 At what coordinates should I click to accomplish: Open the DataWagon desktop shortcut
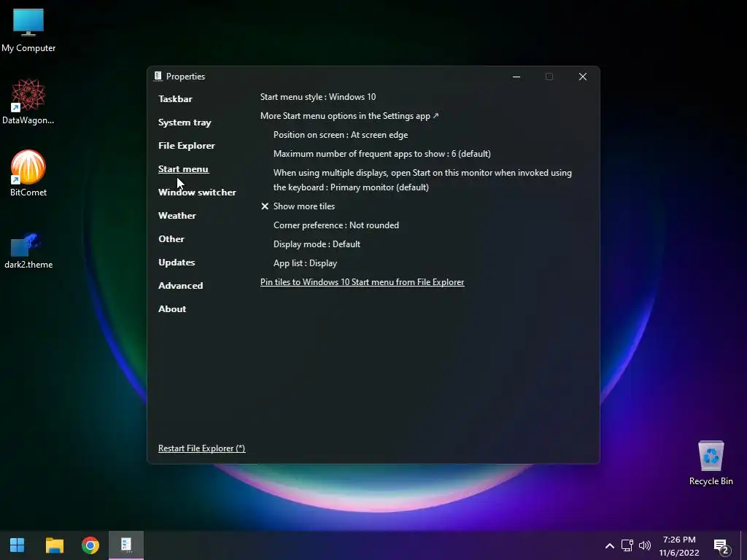28,102
